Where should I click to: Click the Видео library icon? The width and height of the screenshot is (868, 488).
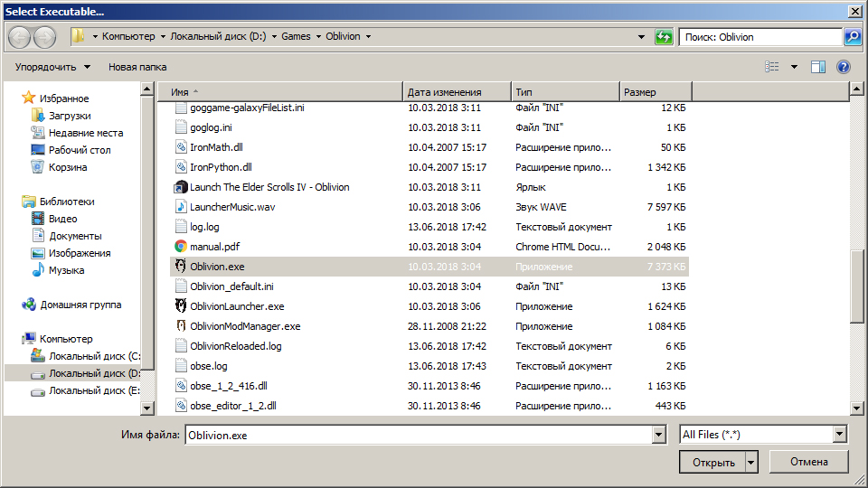point(38,218)
